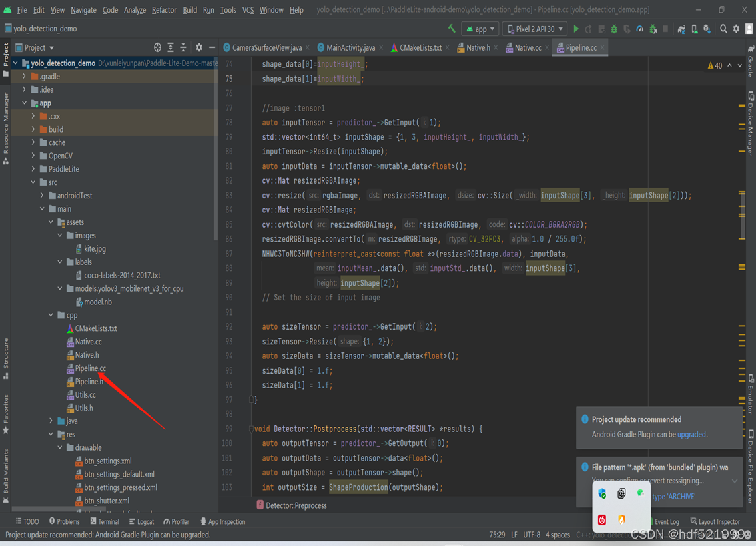Open the Build menu
The height and width of the screenshot is (546, 756).
tap(190, 9)
